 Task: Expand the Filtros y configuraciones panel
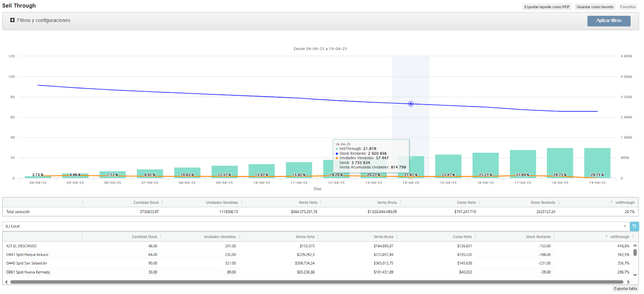click(x=43, y=21)
